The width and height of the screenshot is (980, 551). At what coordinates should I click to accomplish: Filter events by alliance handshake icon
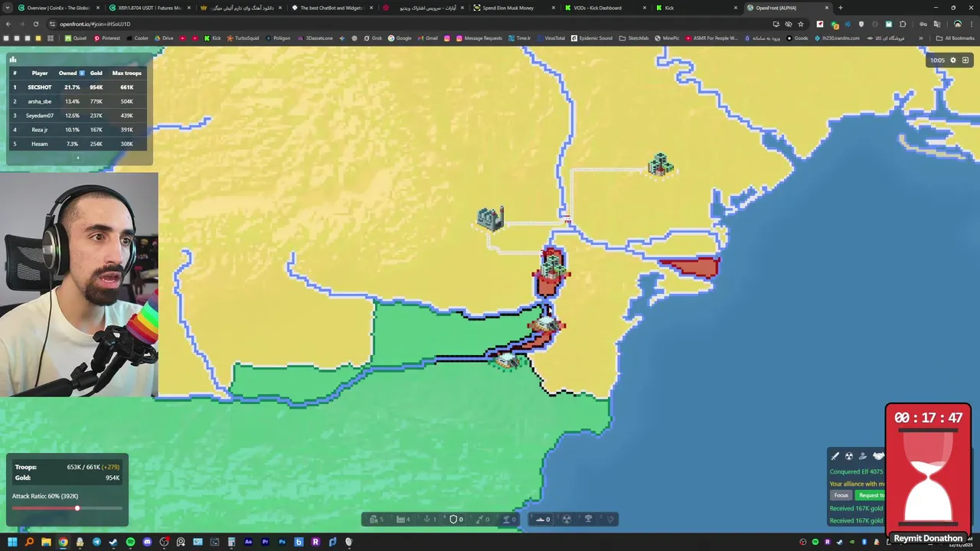click(878, 456)
